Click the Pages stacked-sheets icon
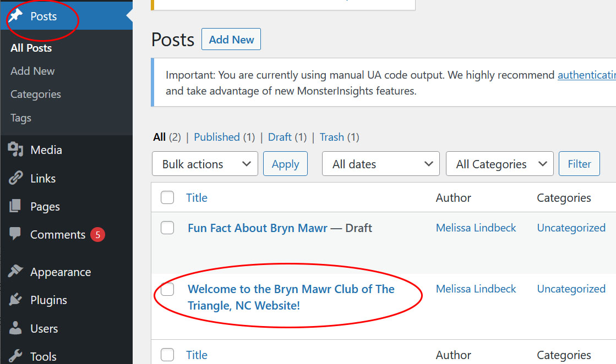 pos(15,206)
